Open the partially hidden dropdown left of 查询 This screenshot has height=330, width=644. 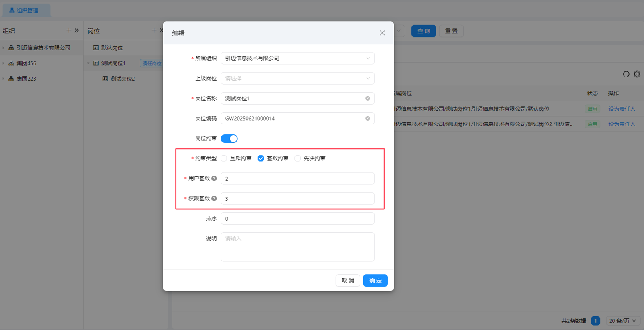[x=399, y=31]
